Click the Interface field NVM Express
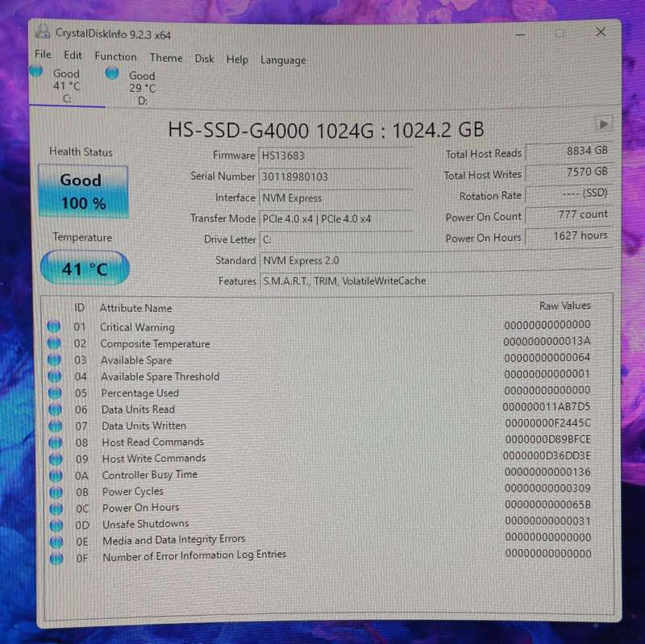Viewport: 645px width, 644px height. [x=335, y=197]
